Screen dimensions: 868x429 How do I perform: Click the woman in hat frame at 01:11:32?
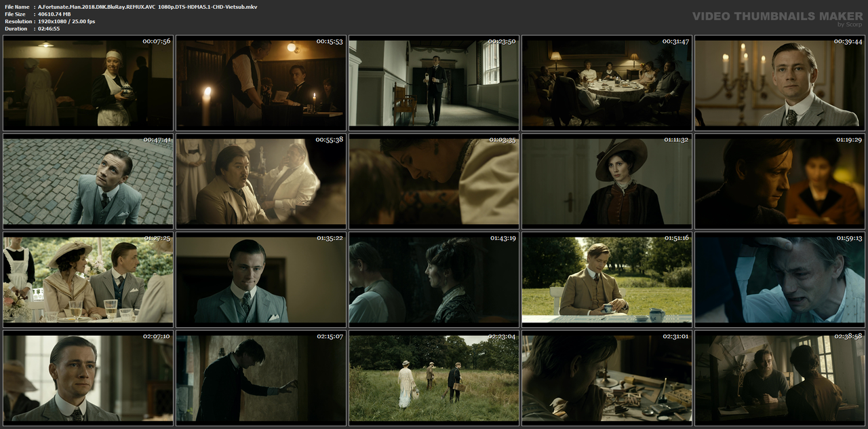point(607,181)
